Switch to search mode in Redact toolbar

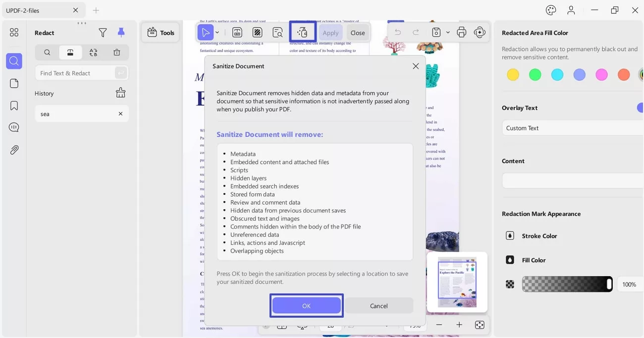pos(47,52)
